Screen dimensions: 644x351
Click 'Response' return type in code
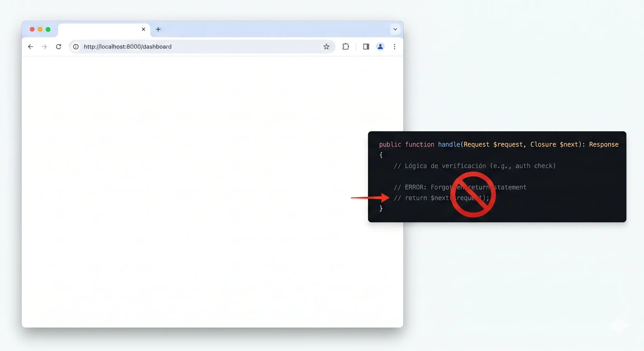tap(603, 144)
